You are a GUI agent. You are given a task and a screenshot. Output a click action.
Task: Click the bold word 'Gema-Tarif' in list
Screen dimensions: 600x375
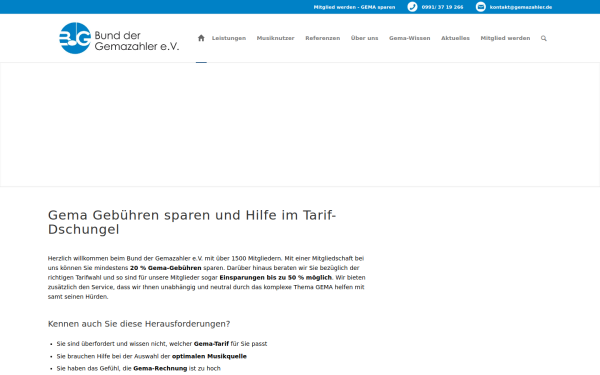click(211, 344)
